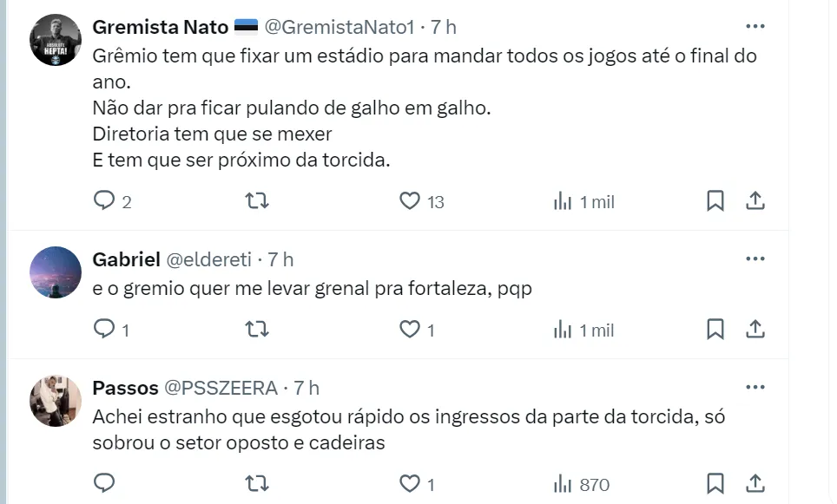Reply to Passos's tweet about ingressos
This screenshot has height=504, width=837.
click(x=104, y=483)
